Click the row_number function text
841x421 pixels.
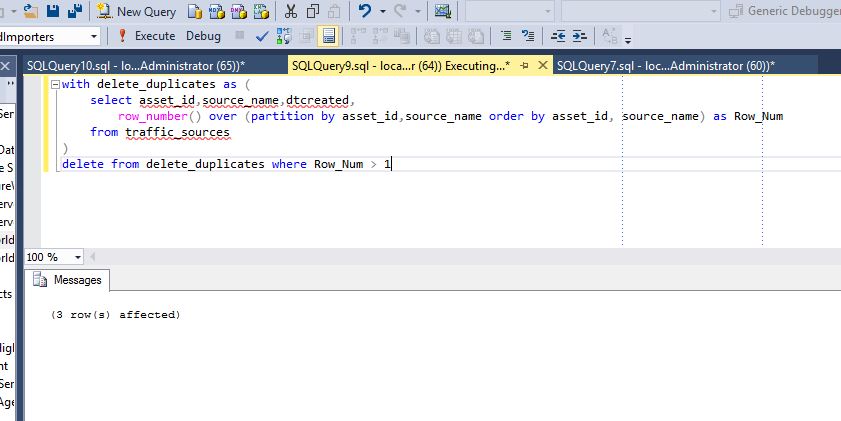(153, 116)
